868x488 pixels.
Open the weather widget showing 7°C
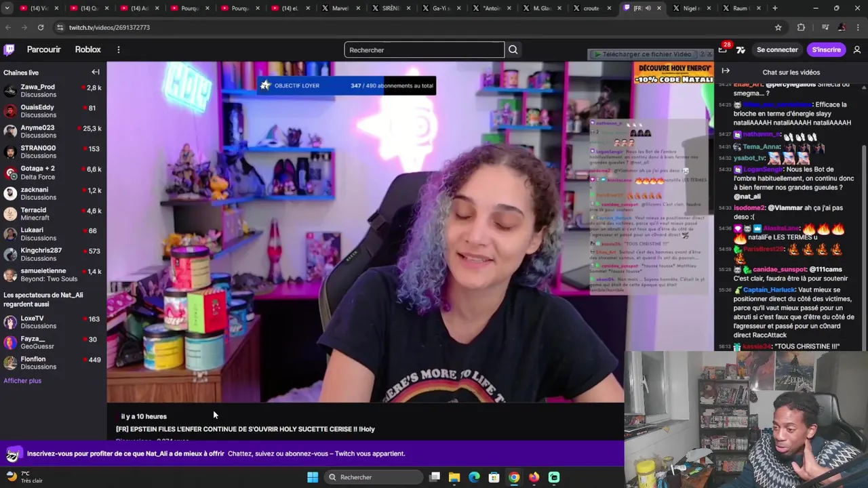[x=24, y=477]
